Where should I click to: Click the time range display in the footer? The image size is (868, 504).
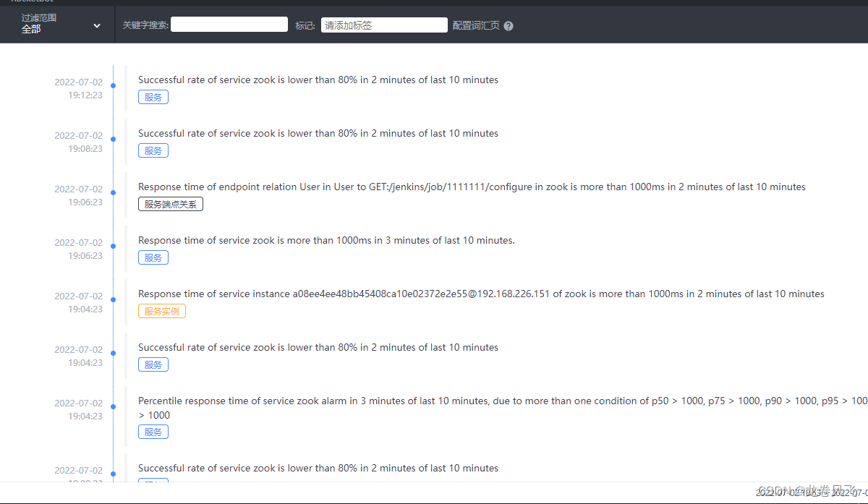pos(812,492)
